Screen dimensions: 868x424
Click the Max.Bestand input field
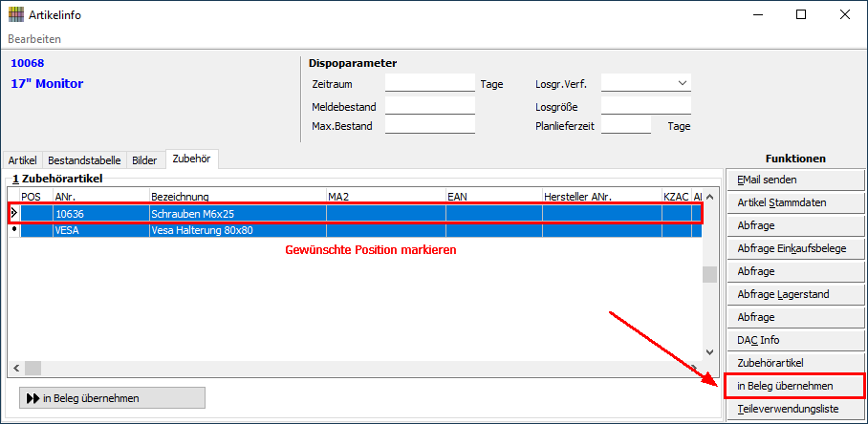429,126
